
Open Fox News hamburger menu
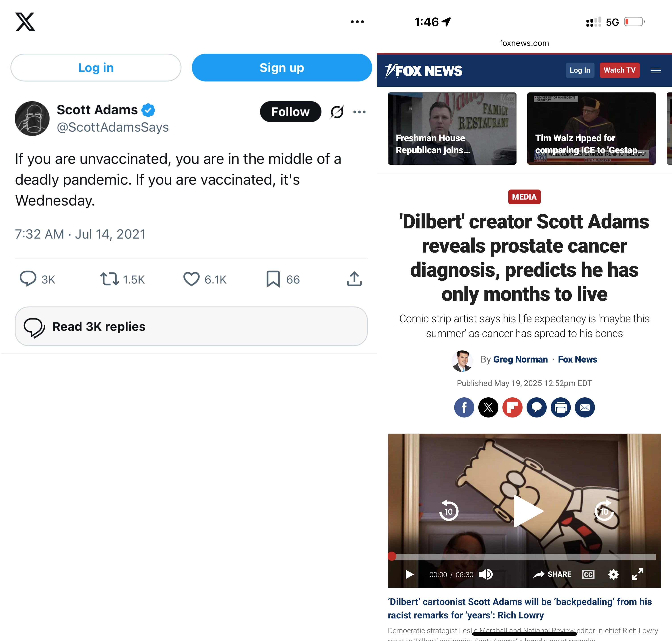(656, 70)
